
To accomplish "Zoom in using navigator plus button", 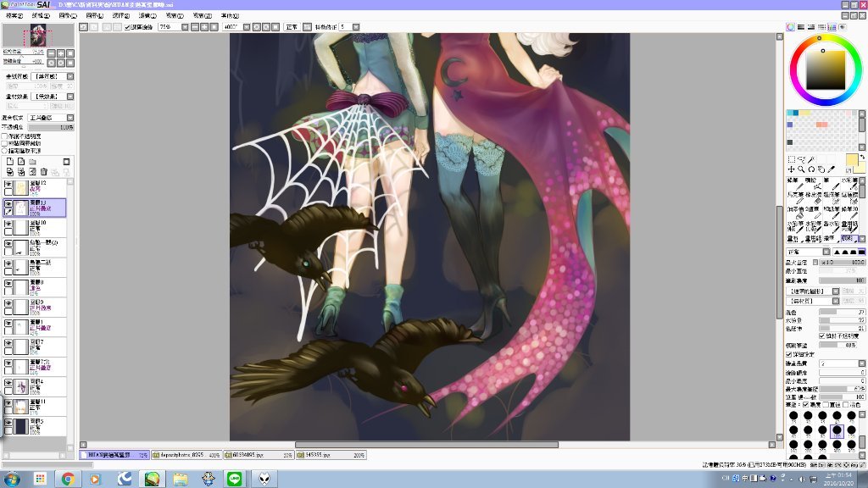I will tap(61, 53).
